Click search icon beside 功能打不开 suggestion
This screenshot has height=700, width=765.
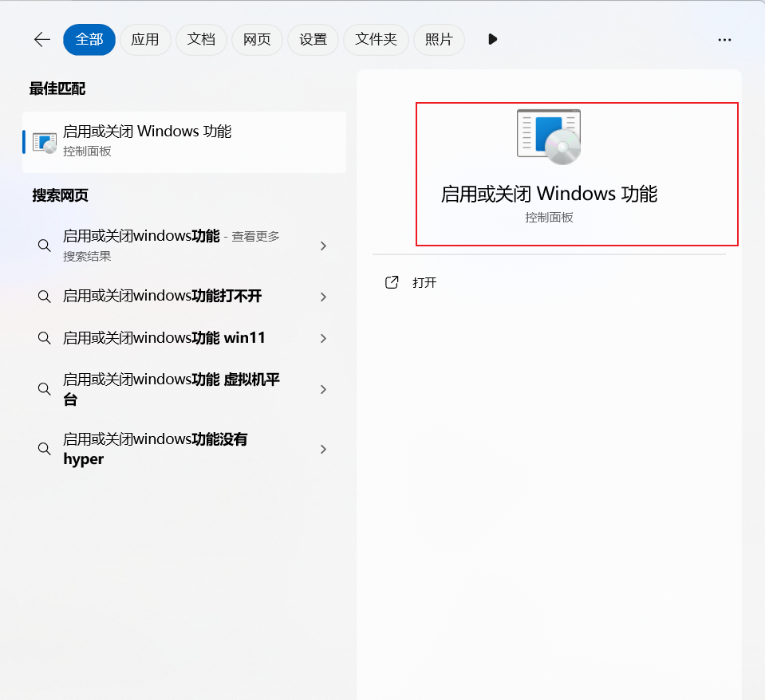point(45,297)
